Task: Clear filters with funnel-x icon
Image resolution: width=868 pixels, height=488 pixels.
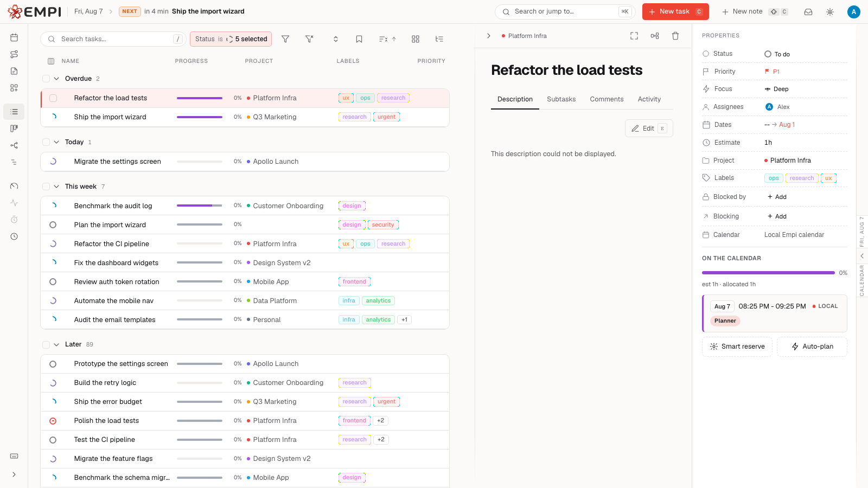Action: coord(309,39)
